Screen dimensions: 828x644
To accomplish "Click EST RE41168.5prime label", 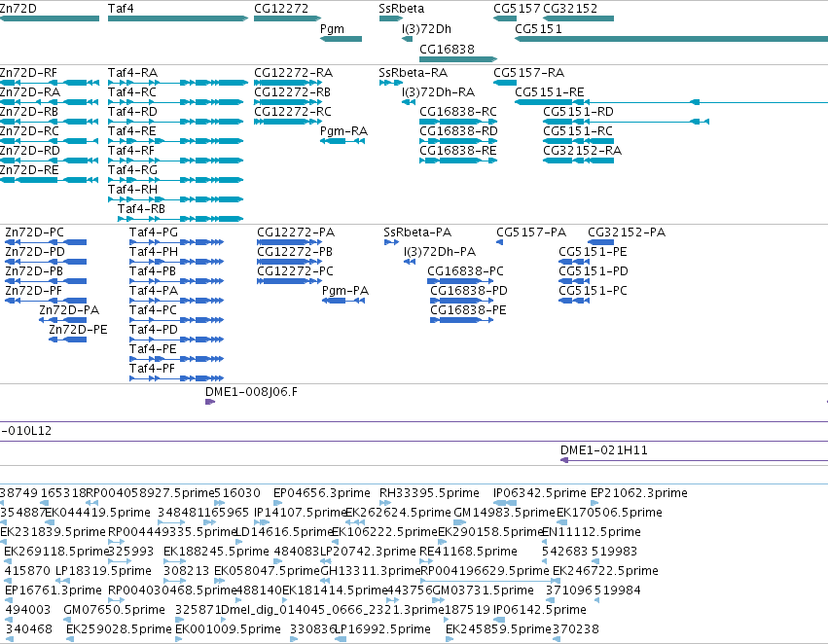I will pyautogui.click(x=468, y=552).
